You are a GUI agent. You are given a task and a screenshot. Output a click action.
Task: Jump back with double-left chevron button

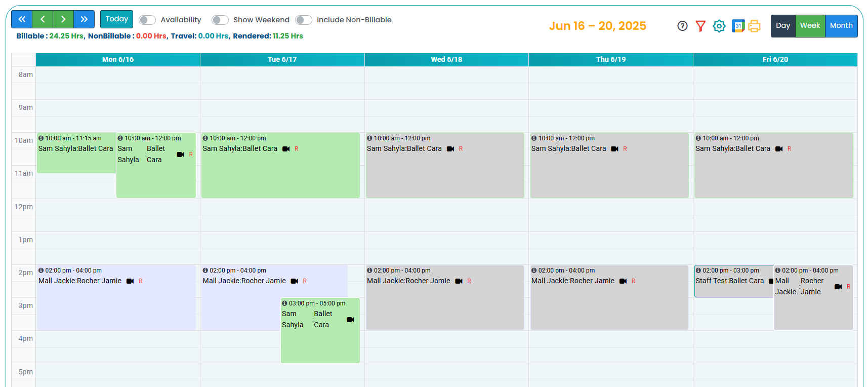pos(22,19)
